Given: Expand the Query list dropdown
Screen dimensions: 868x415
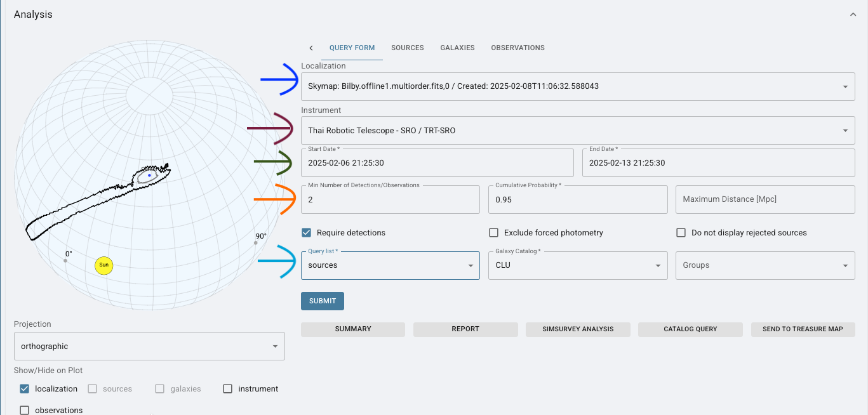Looking at the screenshot, I should 470,265.
